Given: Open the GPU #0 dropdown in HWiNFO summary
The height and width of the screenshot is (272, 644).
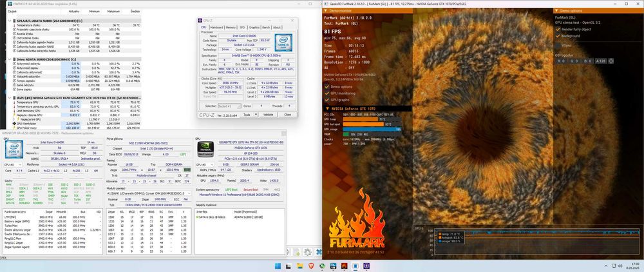Looking at the screenshot, I should (205, 164).
